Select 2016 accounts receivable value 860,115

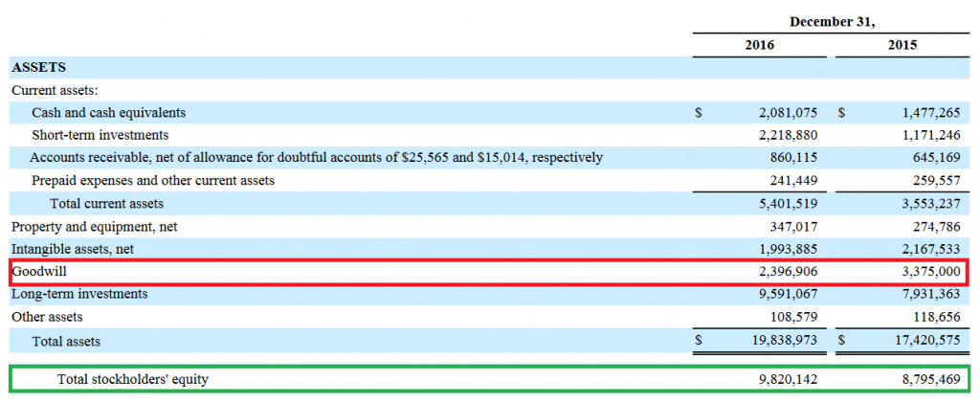coord(793,158)
